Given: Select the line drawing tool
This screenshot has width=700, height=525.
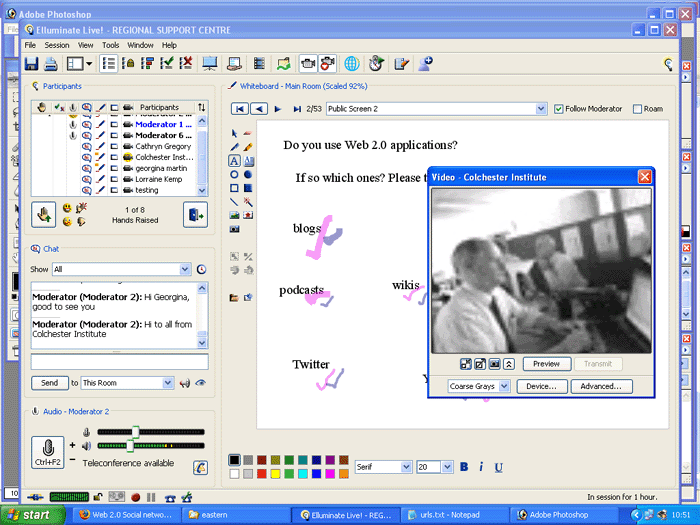Looking at the screenshot, I should click(x=234, y=202).
